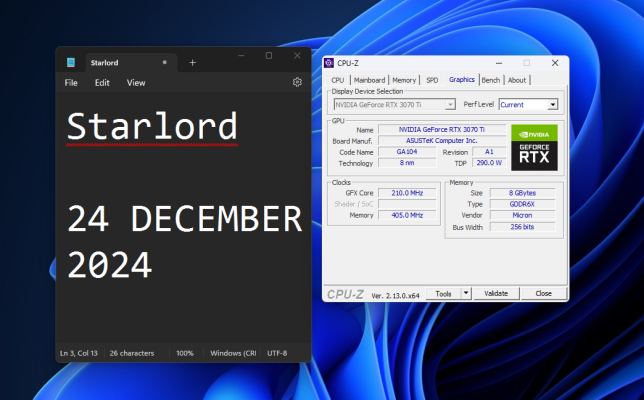Click the Memory Type GDDR6X value
The width and height of the screenshot is (644, 400).
[x=522, y=204]
